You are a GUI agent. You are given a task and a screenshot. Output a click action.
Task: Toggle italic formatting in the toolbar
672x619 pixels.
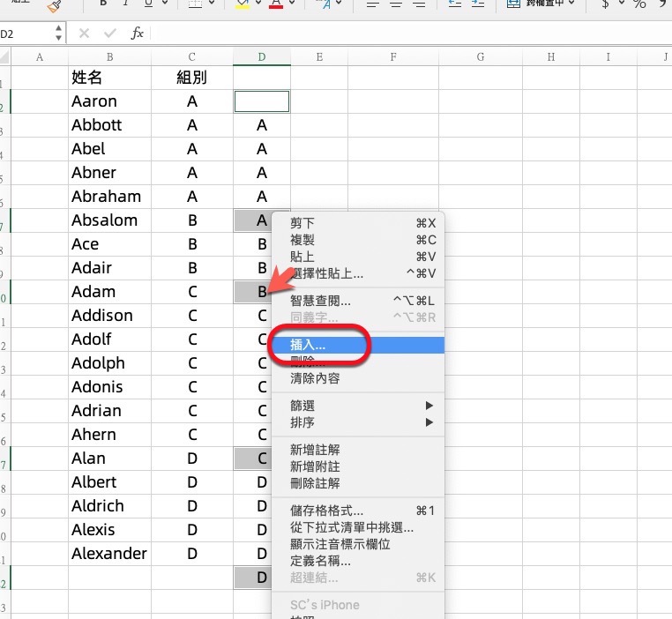[x=125, y=4]
